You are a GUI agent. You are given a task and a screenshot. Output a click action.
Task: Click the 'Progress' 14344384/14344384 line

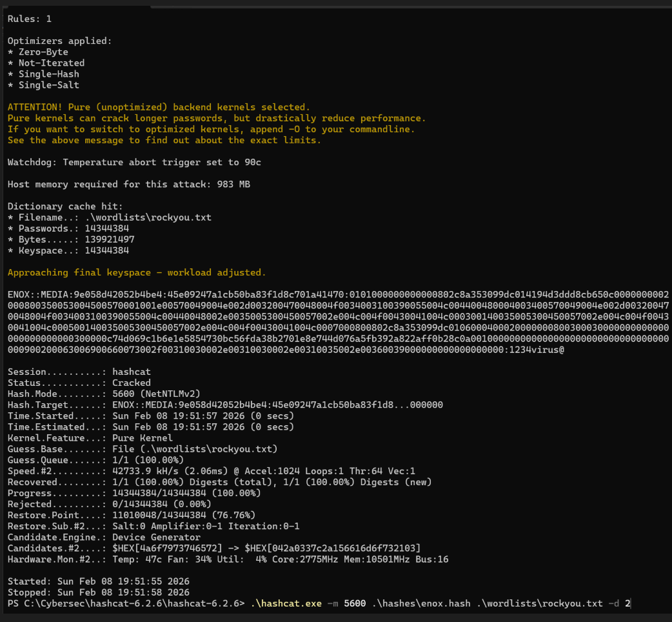point(134,494)
